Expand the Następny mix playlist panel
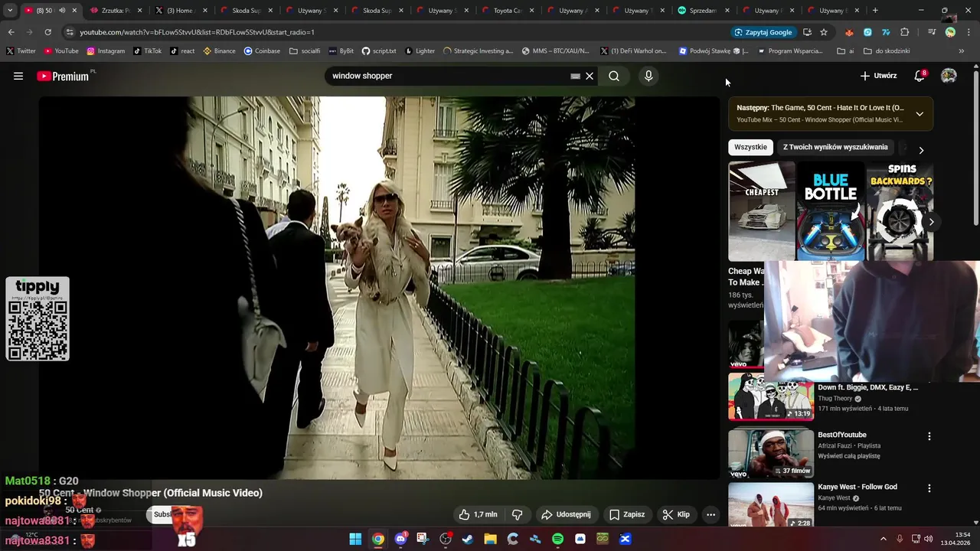 click(920, 113)
